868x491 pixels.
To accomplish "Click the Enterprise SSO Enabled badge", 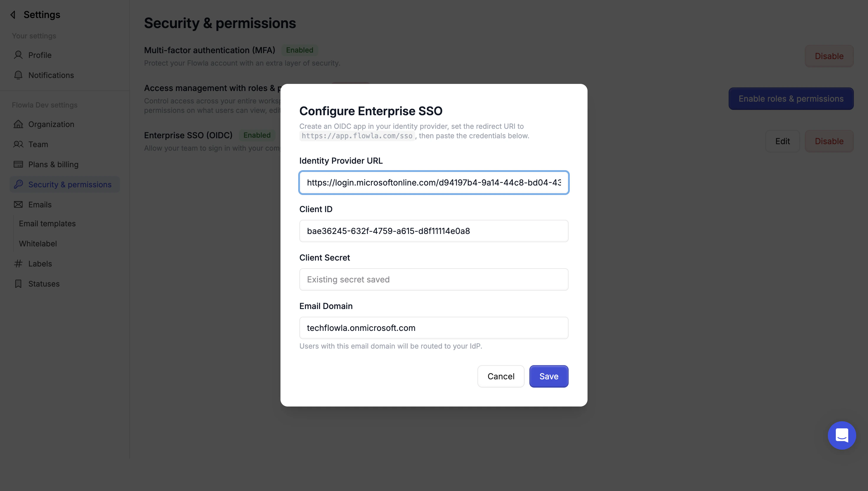I will pos(257,135).
